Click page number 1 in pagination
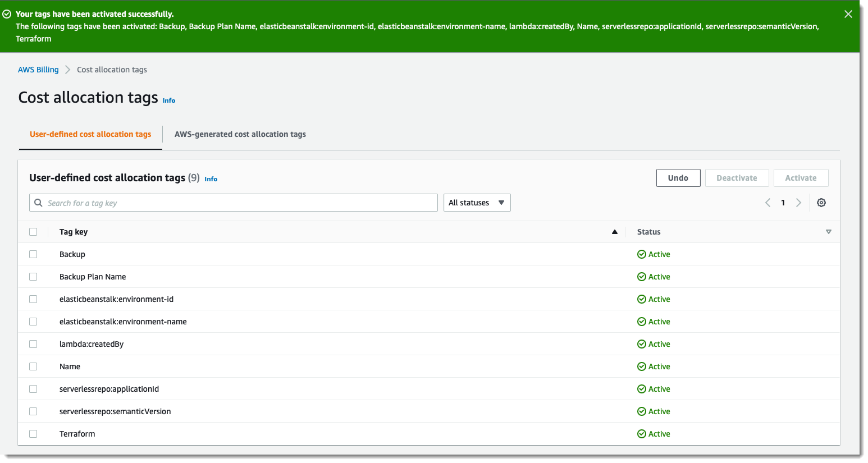Screen dimensions: 868x463 (x=783, y=203)
